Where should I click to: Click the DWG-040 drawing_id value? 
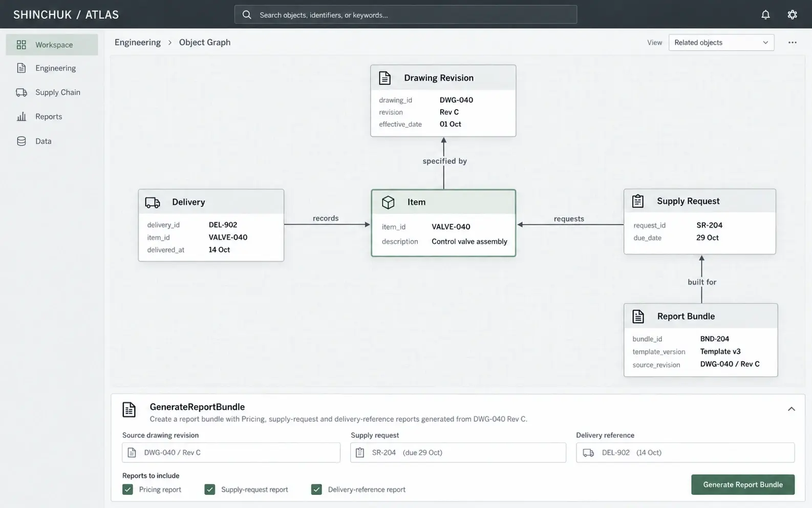click(x=456, y=100)
